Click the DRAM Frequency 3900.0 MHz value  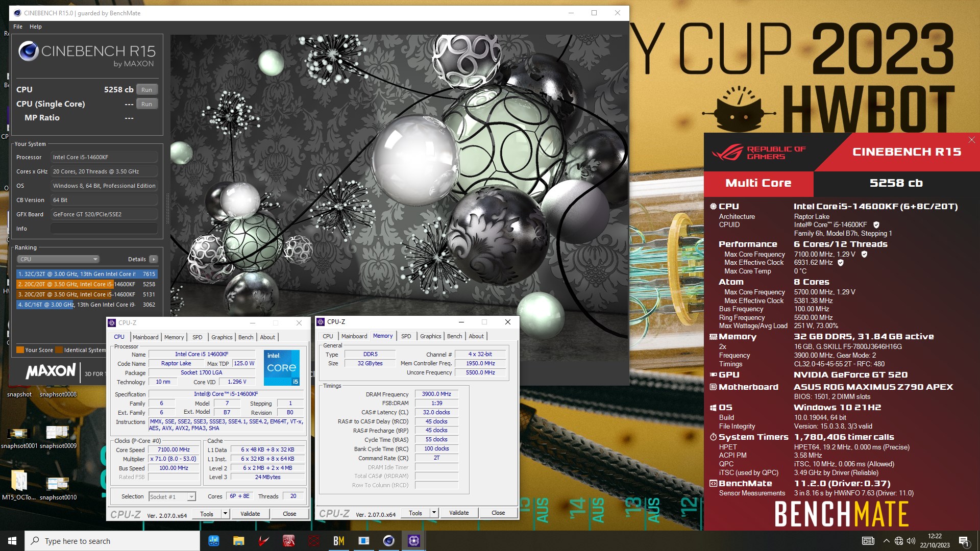(436, 394)
